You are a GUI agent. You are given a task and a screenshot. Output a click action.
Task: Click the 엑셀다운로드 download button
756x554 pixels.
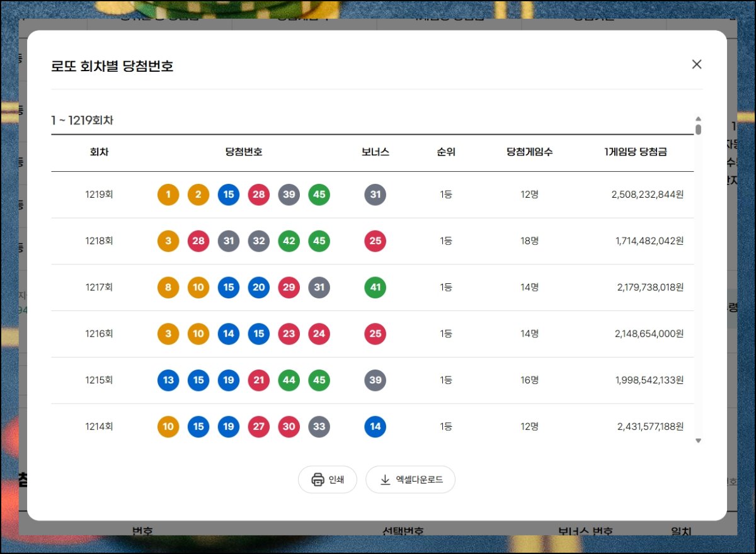point(410,480)
